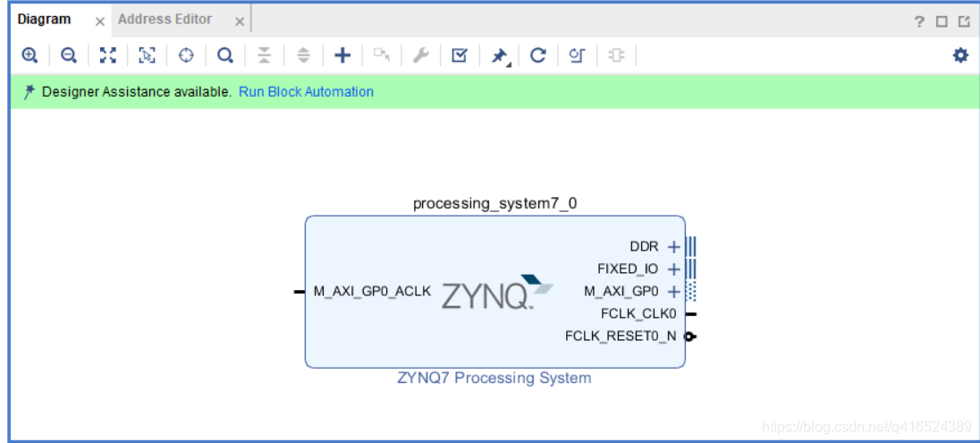Image resolution: width=980 pixels, height=443 pixels.
Task: Click the Expand All toolbar icon
Action: (303, 55)
